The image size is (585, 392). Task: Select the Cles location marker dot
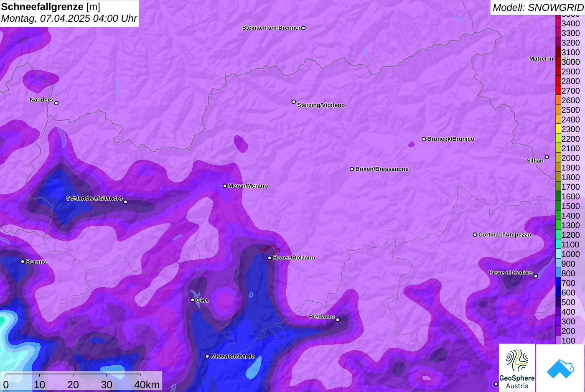(193, 300)
